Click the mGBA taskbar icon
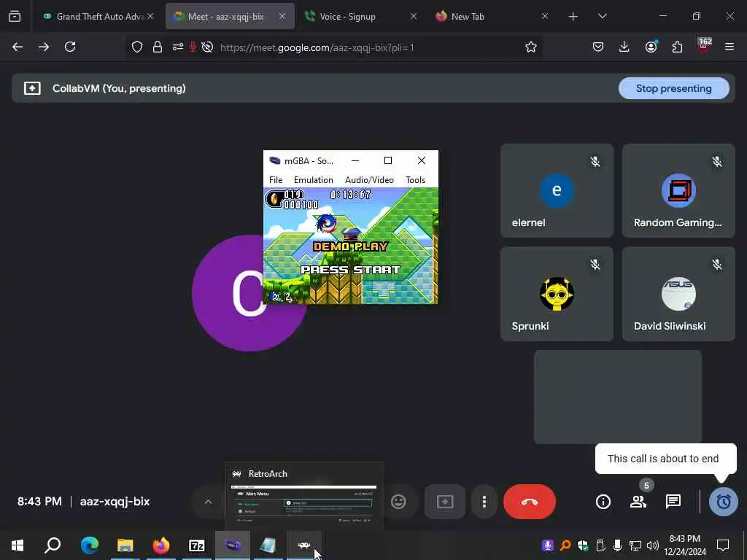The height and width of the screenshot is (560, 747). [x=233, y=545]
